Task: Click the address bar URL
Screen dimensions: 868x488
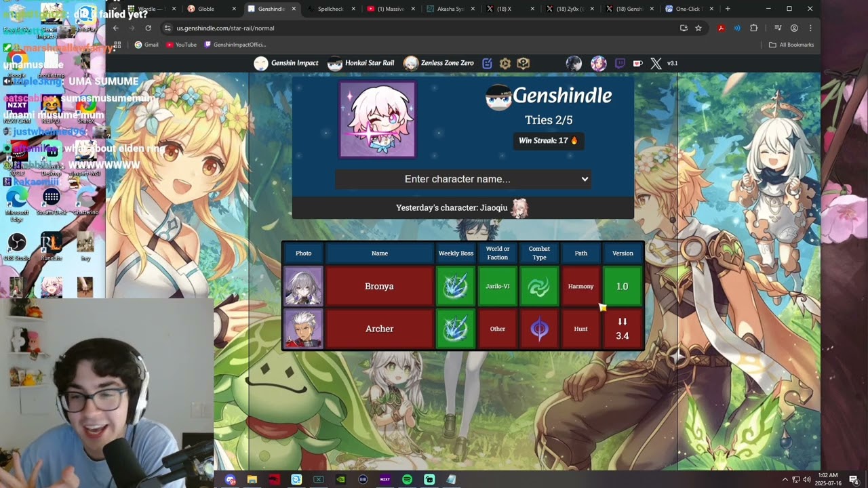Action: click(225, 28)
